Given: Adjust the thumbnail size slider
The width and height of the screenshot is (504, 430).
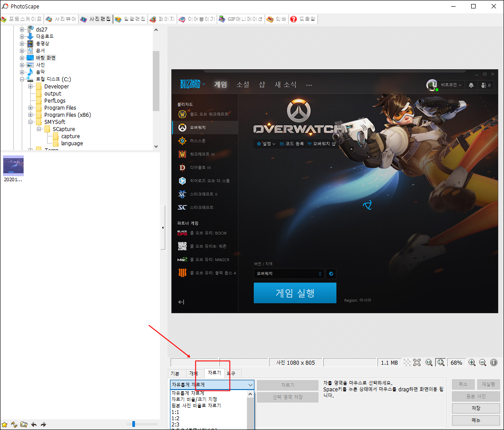Looking at the screenshot, I should coord(134,424).
